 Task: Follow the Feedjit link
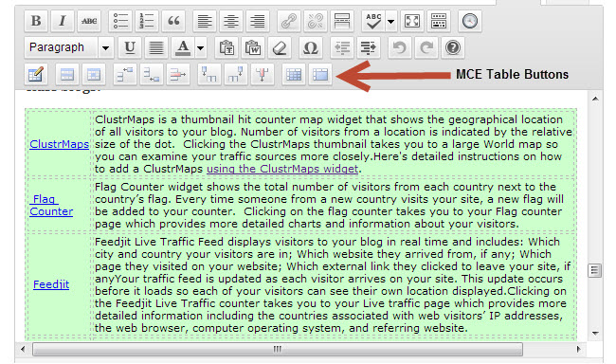(x=51, y=284)
